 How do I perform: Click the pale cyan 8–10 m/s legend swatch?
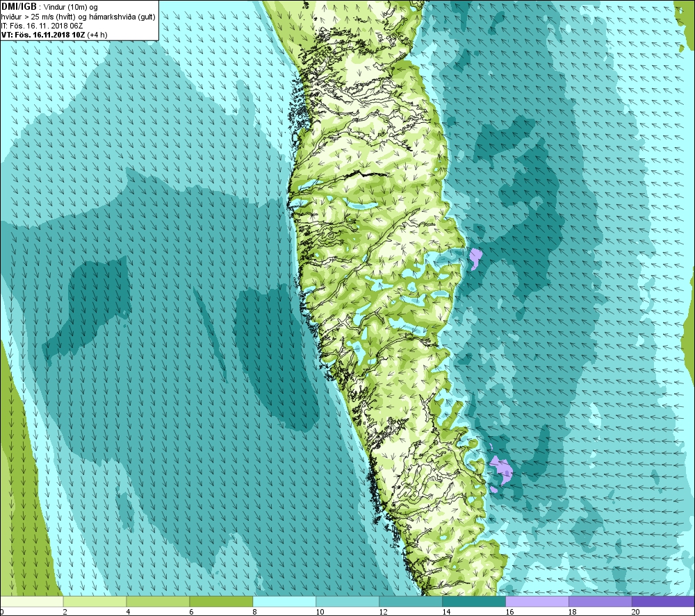coord(284,601)
